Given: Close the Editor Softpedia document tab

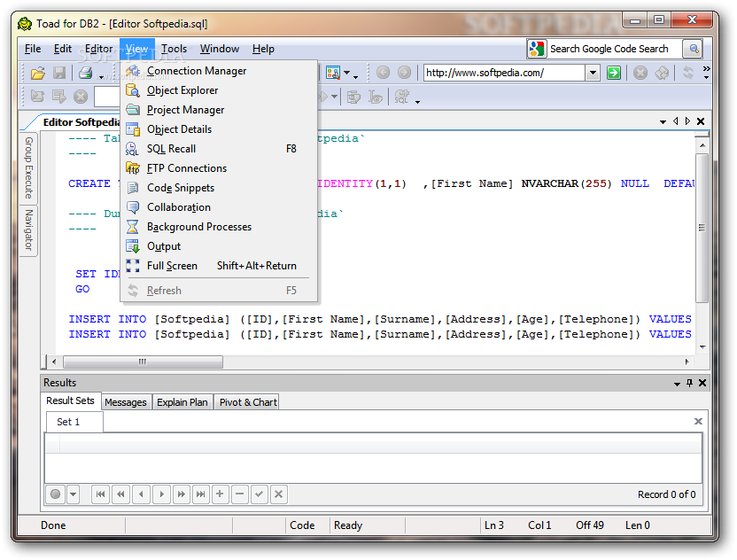Looking at the screenshot, I should click(701, 121).
